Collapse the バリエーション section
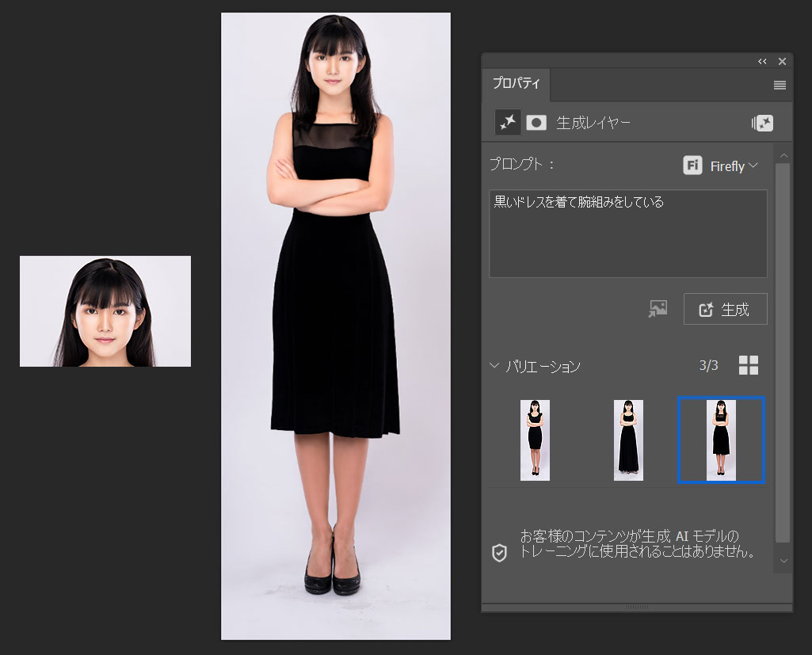Screen dimensions: 812x655 click(x=495, y=366)
